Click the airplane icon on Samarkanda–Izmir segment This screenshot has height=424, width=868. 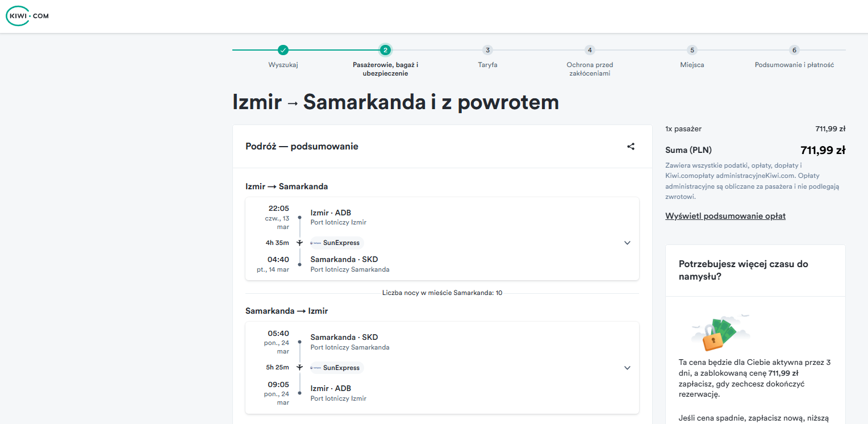pyautogui.click(x=299, y=368)
